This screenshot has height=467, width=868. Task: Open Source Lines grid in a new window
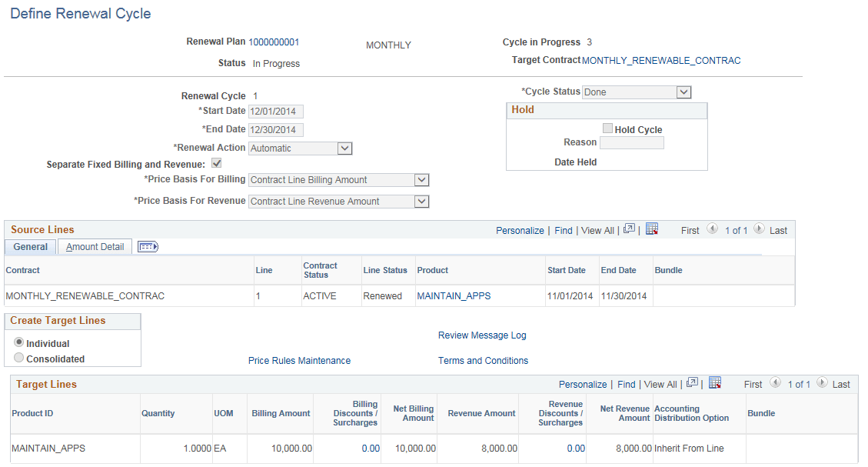(x=629, y=230)
